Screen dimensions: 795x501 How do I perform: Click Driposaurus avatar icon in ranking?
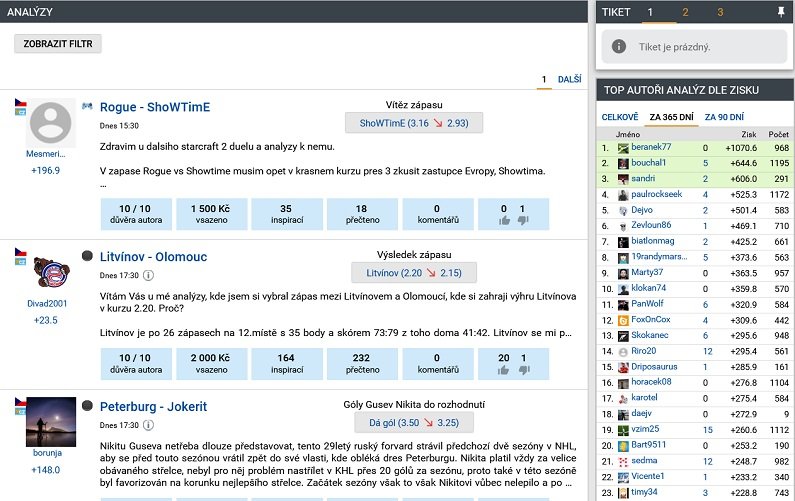(x=623, y=368)
